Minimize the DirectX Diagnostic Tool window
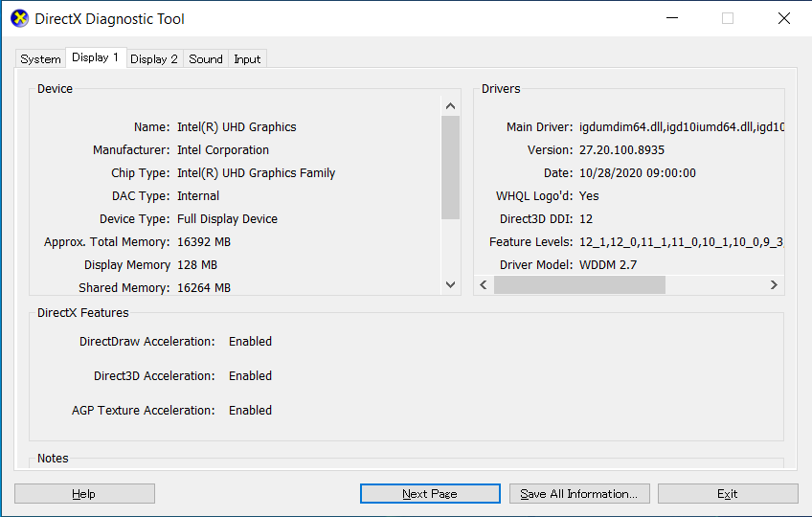812x517 pixels. (x=672, y=18)
